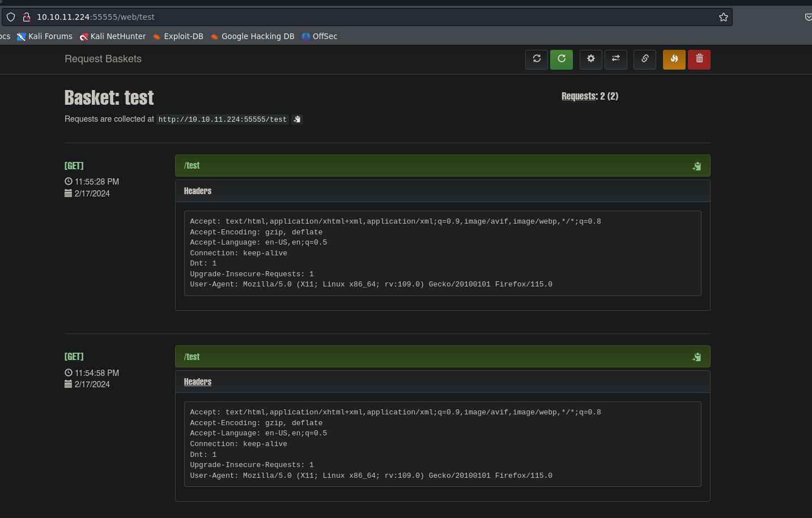Copy basket URL with clipboard icon

click(297, 119)
